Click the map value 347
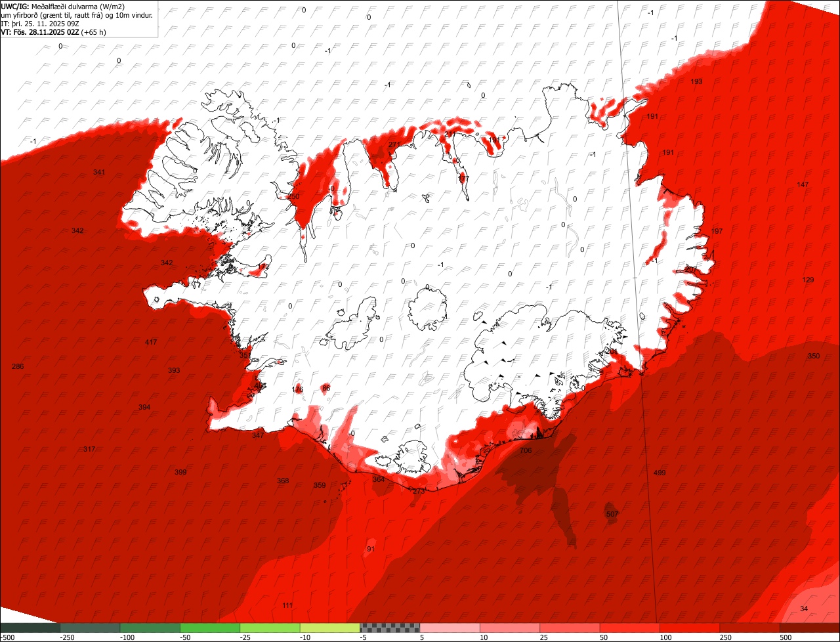This screenshot has height=642, width=840. click(258, 436)
